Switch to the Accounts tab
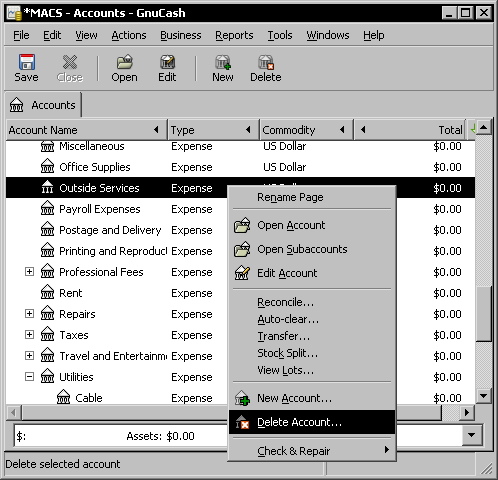Image resolution: width=498 pixels, height=480 pixels. click(x=43, y=105)
